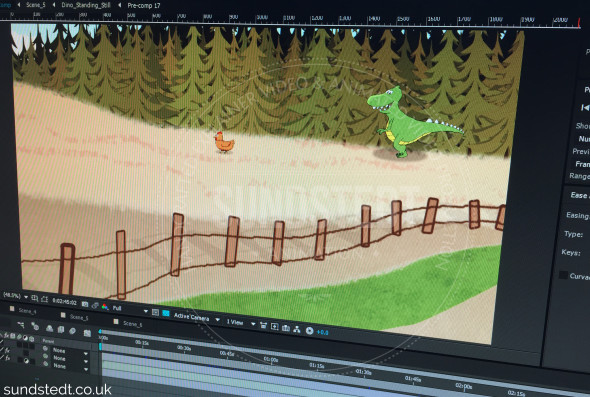Click the 00:15s mark on timeline ruler

(142, 343)
